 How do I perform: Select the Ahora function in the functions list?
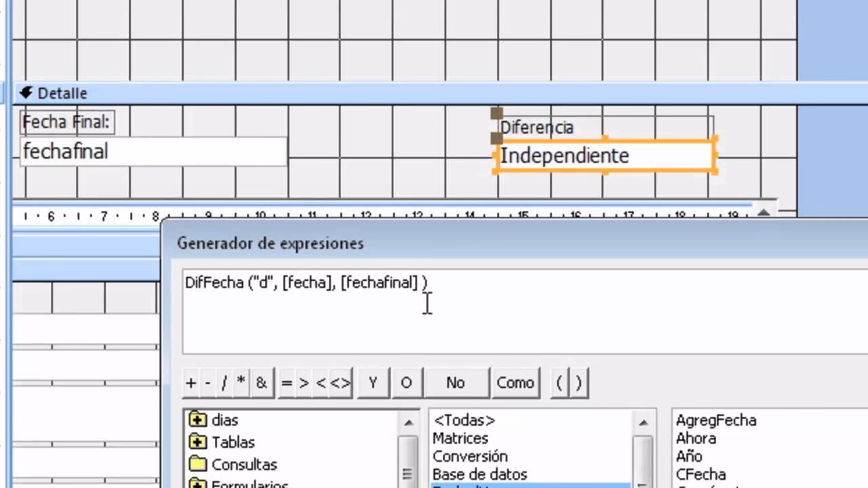click(x=688, y=439)
